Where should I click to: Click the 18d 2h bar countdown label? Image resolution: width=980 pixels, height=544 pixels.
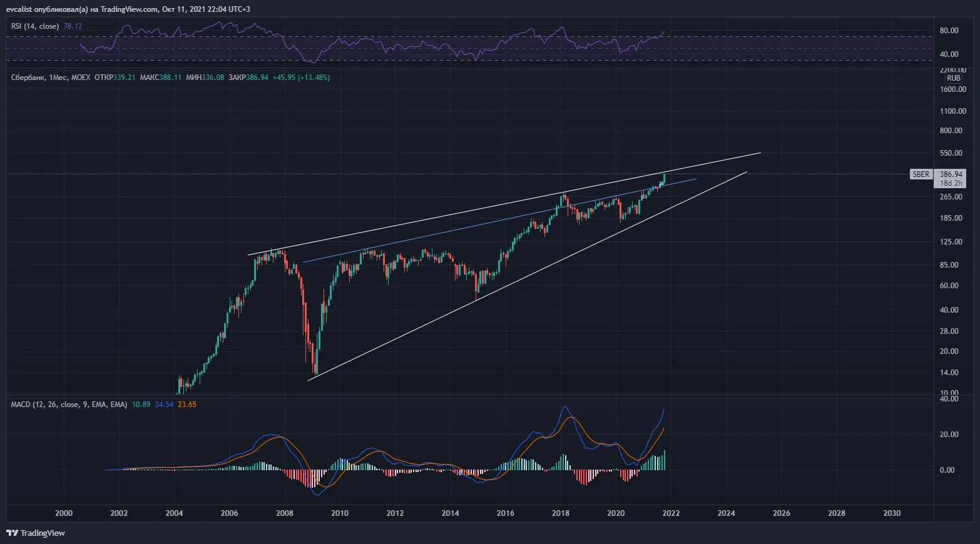[x=951, y=183]
